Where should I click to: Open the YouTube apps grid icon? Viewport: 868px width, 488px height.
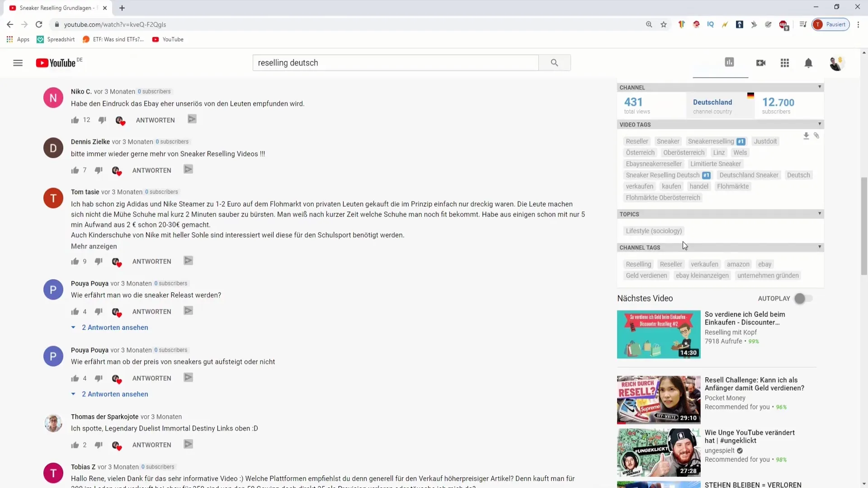click(x=785, y=63)
